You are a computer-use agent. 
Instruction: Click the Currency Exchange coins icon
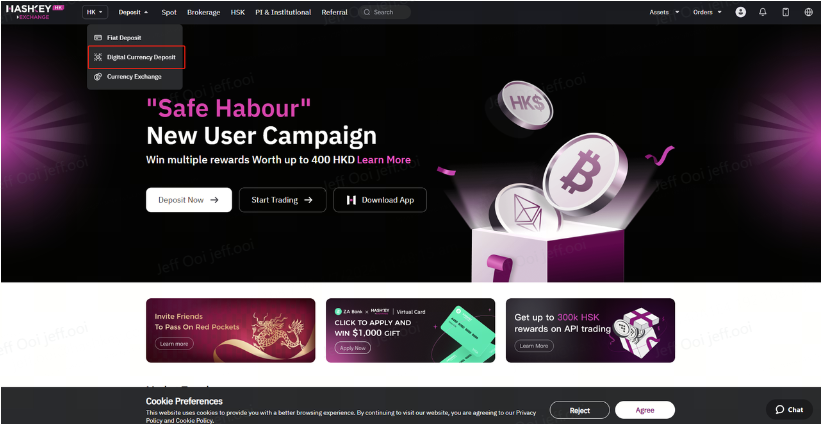click(x=97, y=76)
